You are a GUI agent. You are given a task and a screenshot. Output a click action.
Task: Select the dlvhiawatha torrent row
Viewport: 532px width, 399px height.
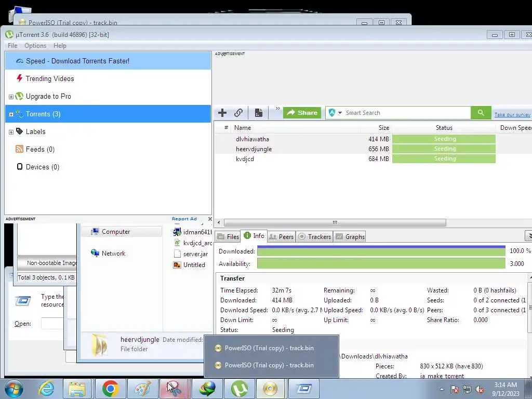click(x=354, y=139)
